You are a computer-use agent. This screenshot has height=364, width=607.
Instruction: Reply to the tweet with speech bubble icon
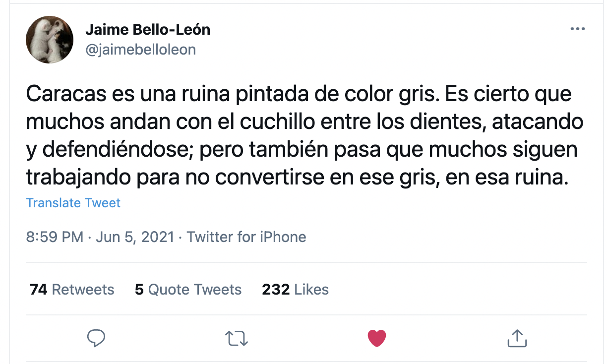[x=96, y=338]
